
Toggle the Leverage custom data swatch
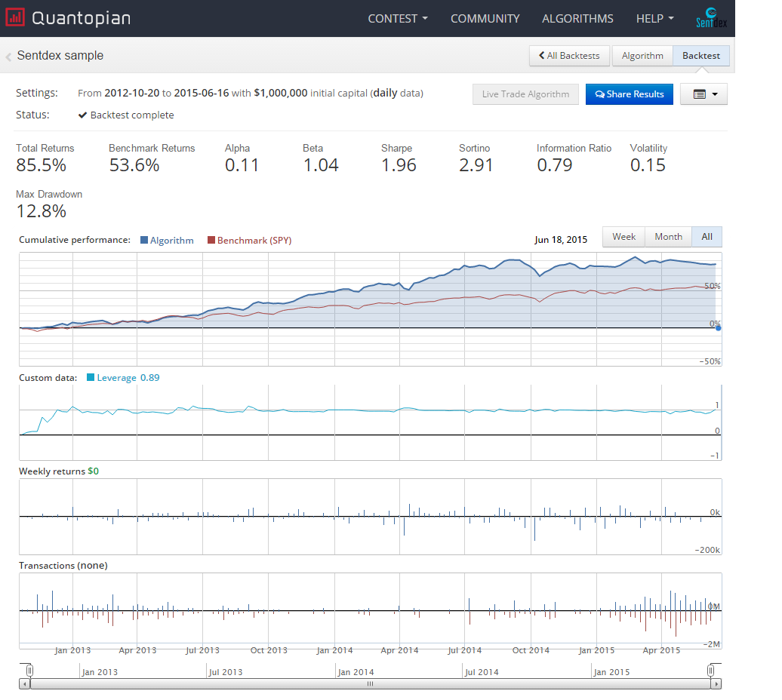[x=91, y=377]
